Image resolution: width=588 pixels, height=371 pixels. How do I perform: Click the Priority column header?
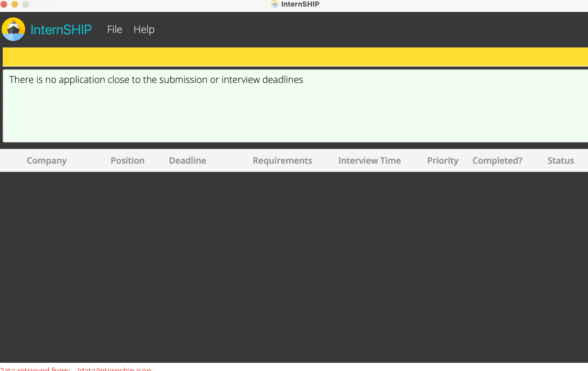442,160
